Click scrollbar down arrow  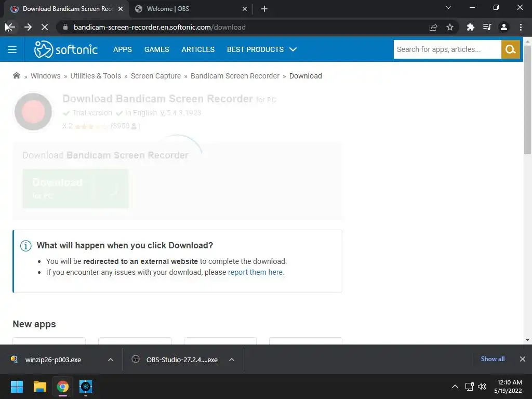click(x=527, y=340)
